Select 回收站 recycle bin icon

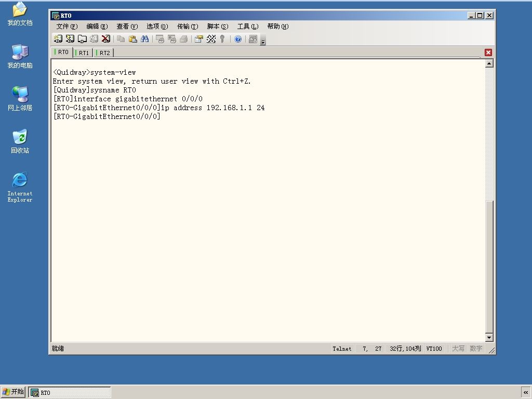(x=20, y=141)
